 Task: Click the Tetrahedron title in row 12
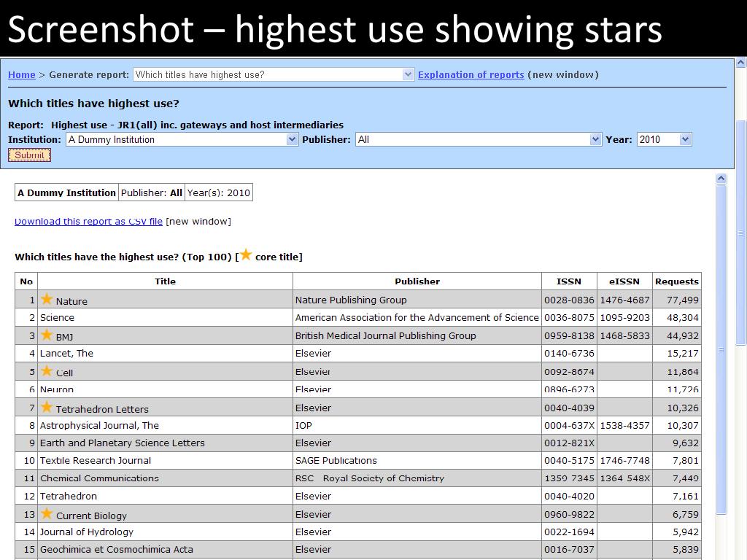69,496
